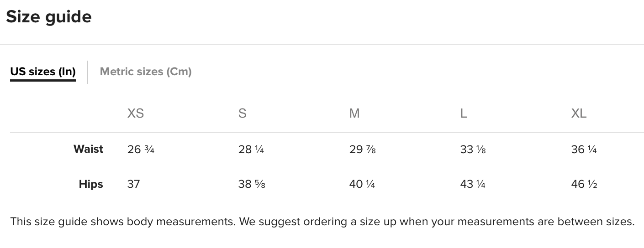This screenshot has height=248, width=644.
Task: Click the XS hips value 37
Action: click(x=133, y=184)
